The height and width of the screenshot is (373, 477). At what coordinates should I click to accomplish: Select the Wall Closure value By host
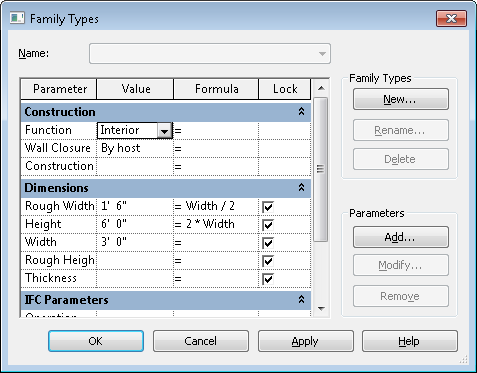[x=135, y=148]
